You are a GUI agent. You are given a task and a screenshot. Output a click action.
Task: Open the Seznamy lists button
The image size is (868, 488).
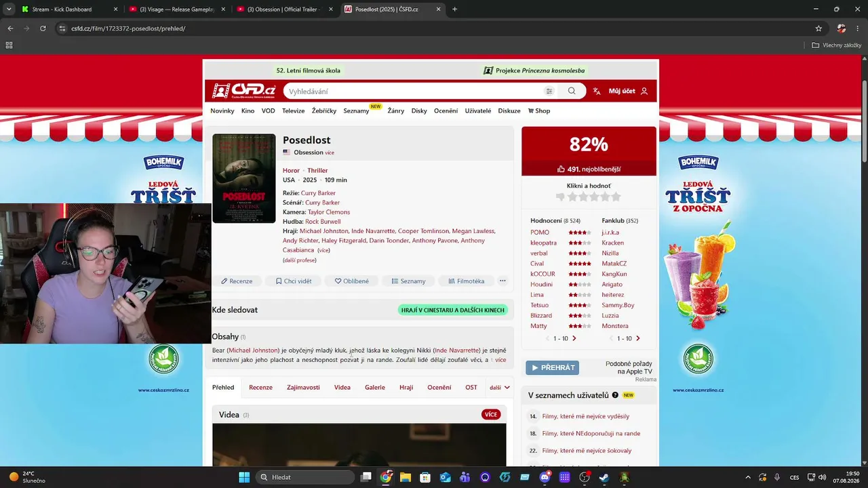click(409, 281)
